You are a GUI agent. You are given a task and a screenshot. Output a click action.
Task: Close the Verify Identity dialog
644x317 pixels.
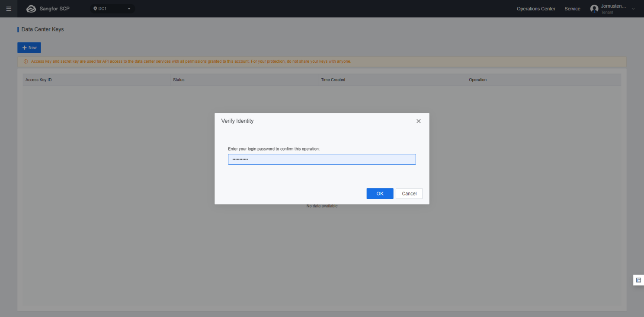pyautogui.click(x=418, y=121)
